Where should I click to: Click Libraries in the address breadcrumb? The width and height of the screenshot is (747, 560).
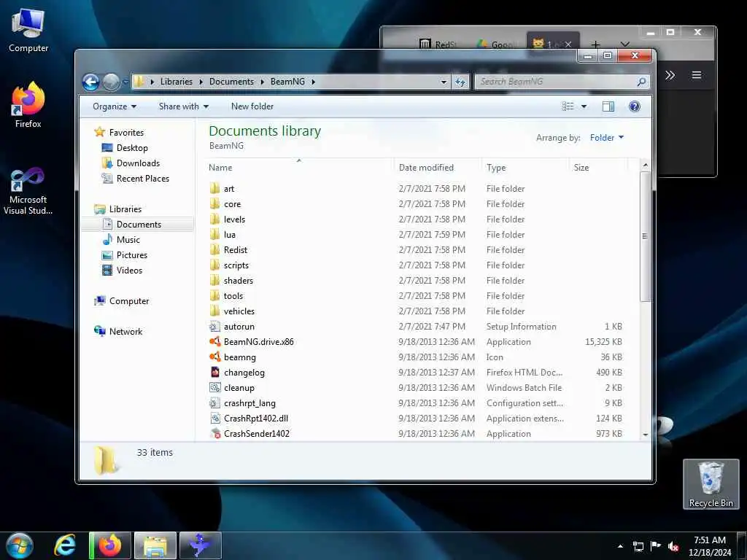click(x=177, y=82)
